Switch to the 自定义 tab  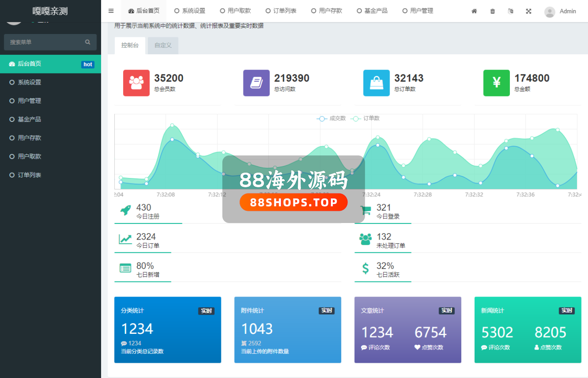[x=163, y=46]
